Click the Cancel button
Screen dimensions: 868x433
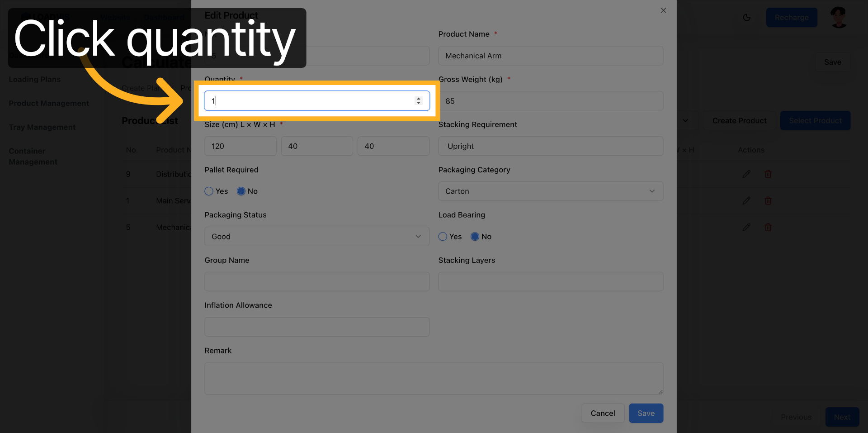[603, 413]
